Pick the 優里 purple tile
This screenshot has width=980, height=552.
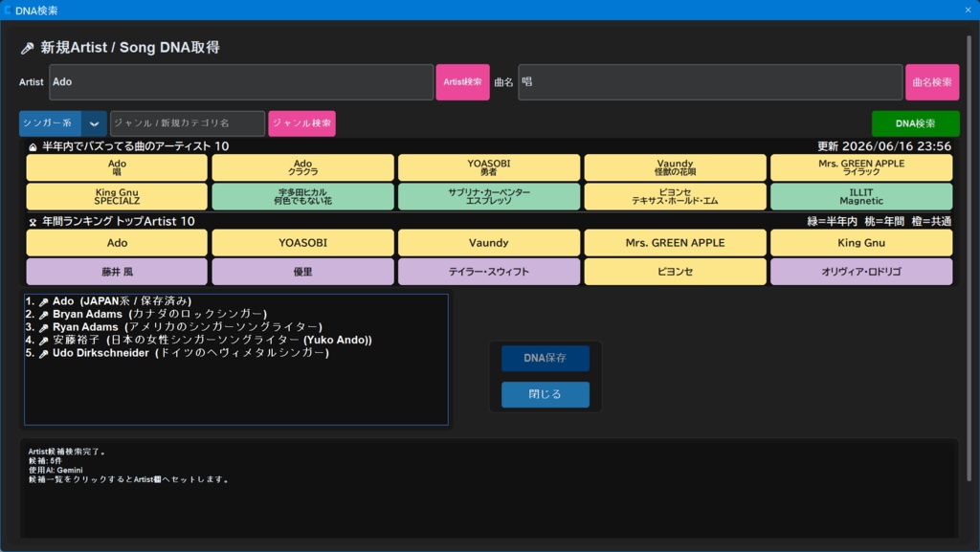pos(302,272)
